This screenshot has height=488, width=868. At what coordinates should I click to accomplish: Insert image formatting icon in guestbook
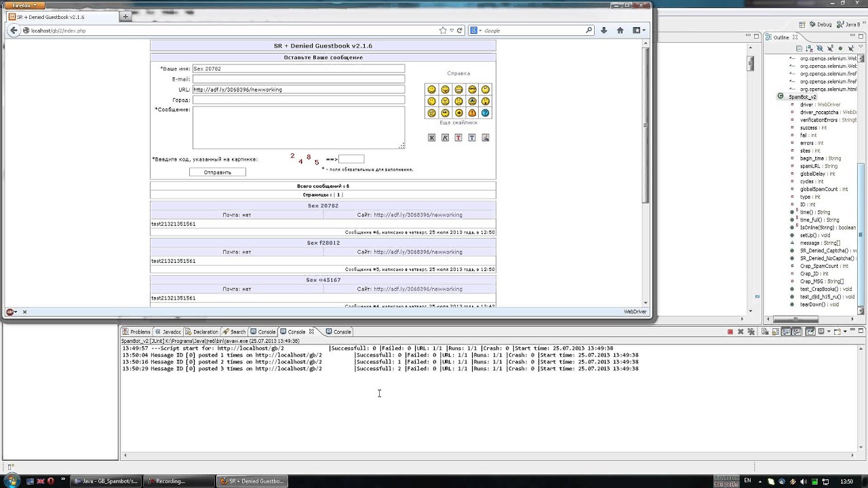[486, 138]
